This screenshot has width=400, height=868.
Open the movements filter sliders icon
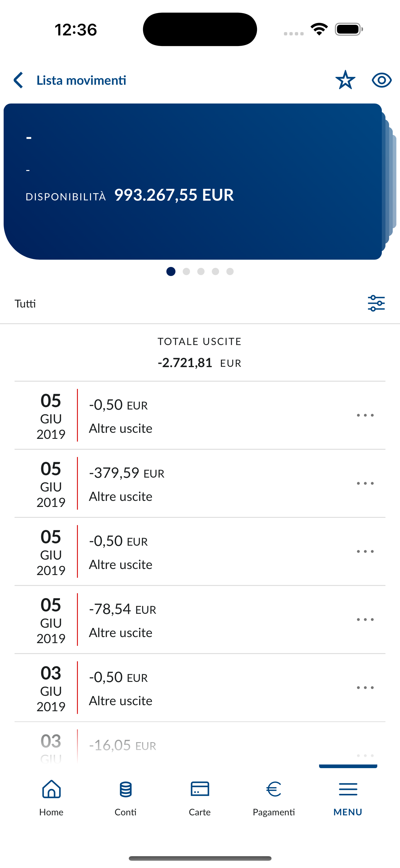coord(376,303)
